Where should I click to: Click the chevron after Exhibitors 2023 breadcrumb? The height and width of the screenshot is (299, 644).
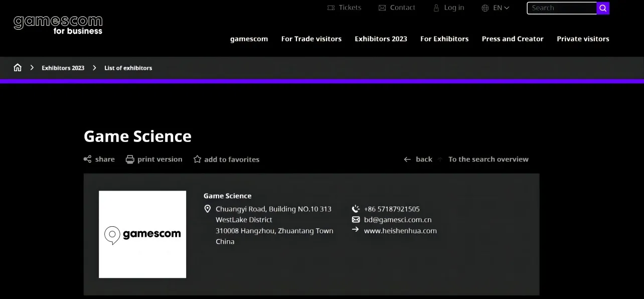click(x=94, y=67)
